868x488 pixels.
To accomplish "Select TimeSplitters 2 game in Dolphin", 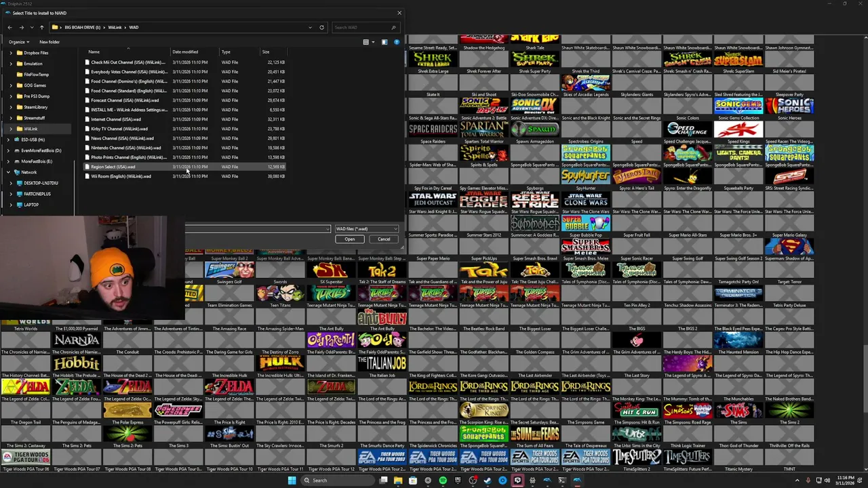I will pos(637,460).
